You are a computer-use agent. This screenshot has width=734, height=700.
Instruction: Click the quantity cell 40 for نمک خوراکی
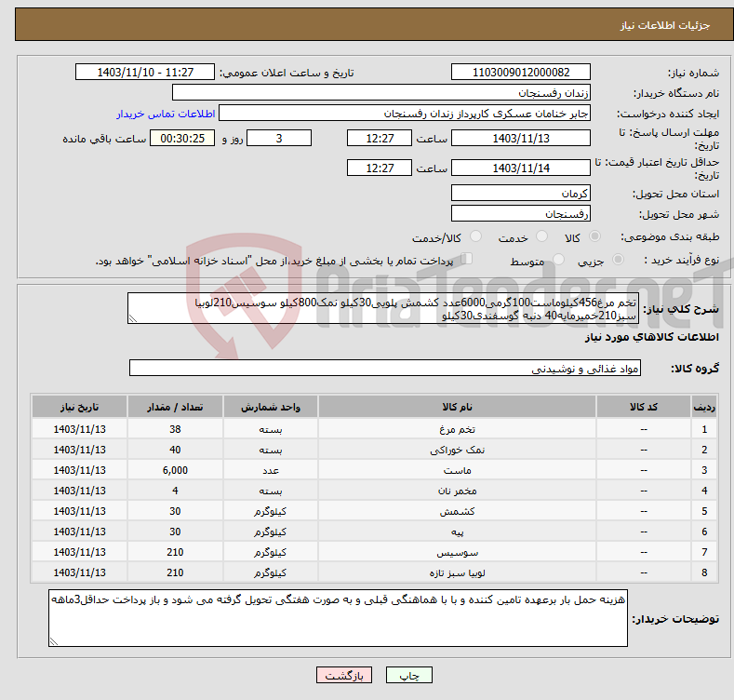[x=175, y=450]
